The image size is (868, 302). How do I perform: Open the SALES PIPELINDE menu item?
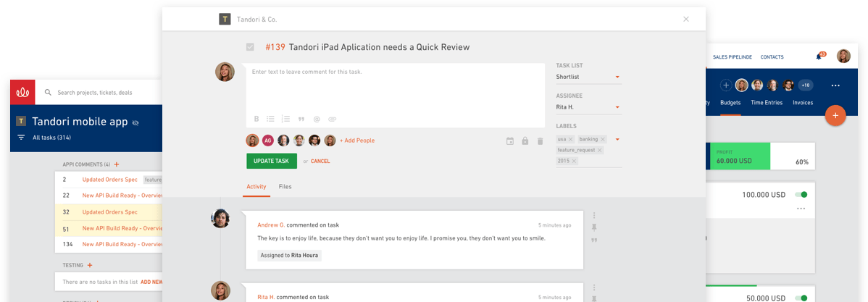pyautogui.click(x=732, y=57)
